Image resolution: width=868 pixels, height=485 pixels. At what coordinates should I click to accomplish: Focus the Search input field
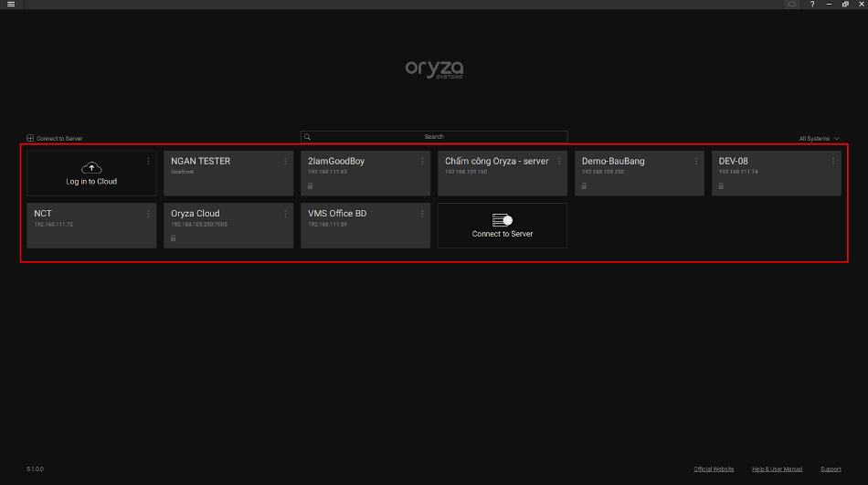tap(434, 137)
